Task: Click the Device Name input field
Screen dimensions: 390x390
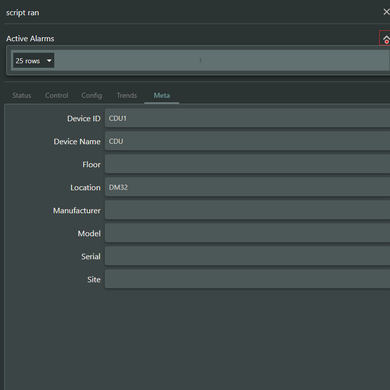Action: point(247,141)
